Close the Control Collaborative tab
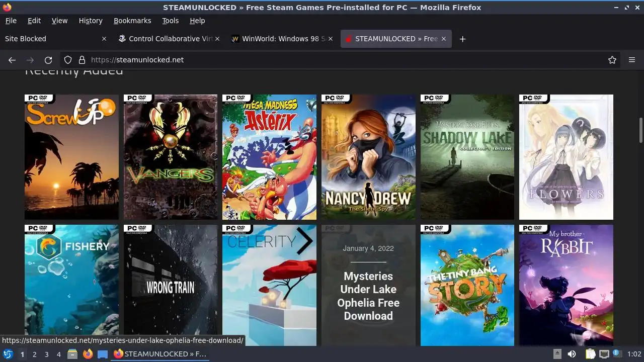Image resolution: width=644 pixels, height=362 pixels. [x=217, y=39]
